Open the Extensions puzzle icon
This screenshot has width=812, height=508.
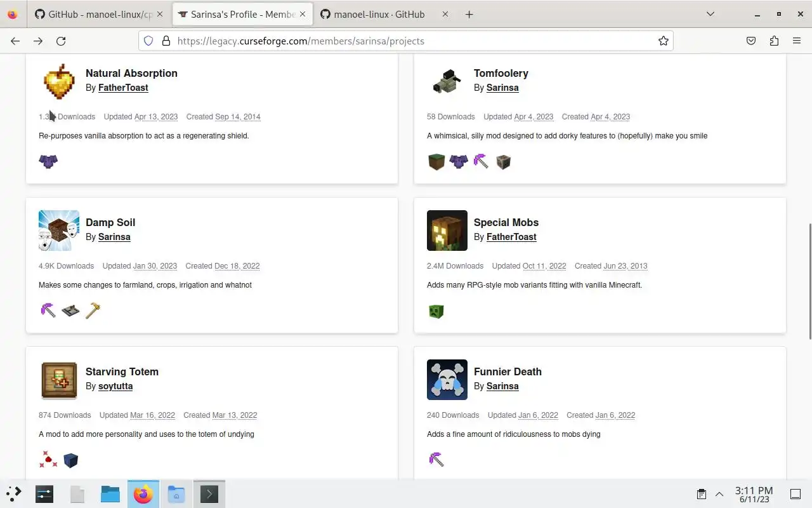774,41
